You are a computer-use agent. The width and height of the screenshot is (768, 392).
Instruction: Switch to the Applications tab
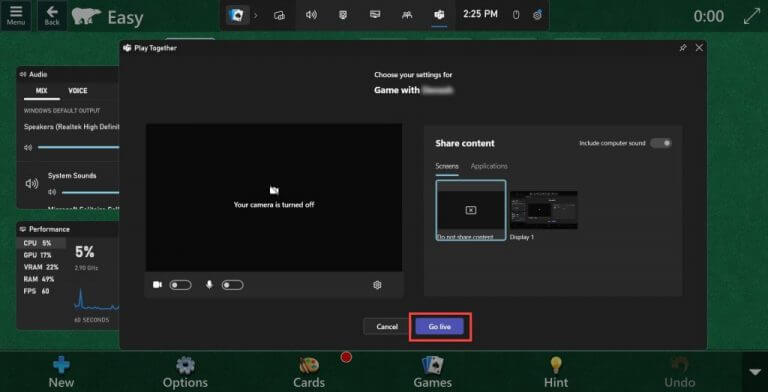pos(489,166)
